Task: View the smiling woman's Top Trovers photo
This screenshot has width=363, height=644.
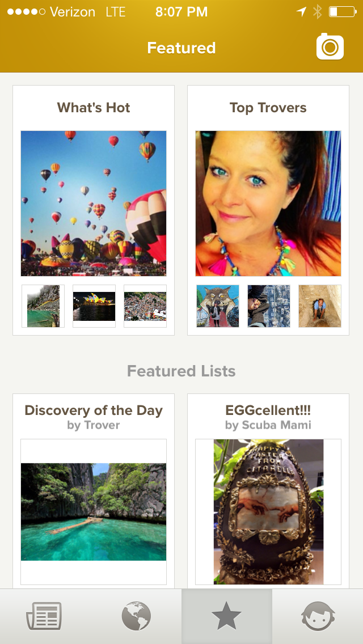Action: pos(268,204)
